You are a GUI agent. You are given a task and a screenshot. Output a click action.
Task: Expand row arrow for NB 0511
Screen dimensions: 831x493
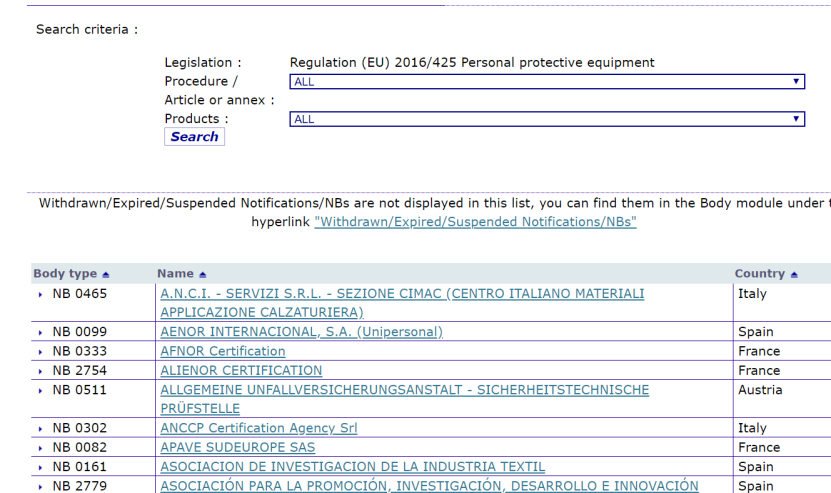coord(40,391)
